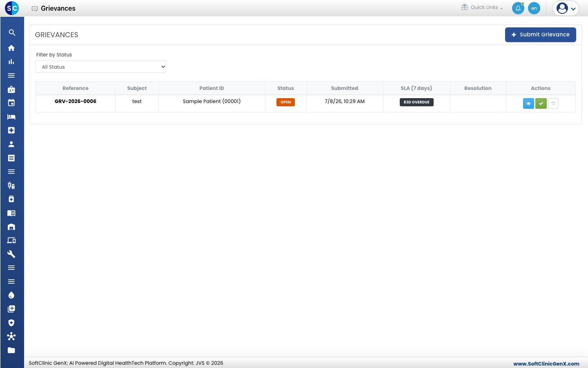Open the open-book icon in sidebar
This screenshot has height=368, width=588.
point(11,213)
